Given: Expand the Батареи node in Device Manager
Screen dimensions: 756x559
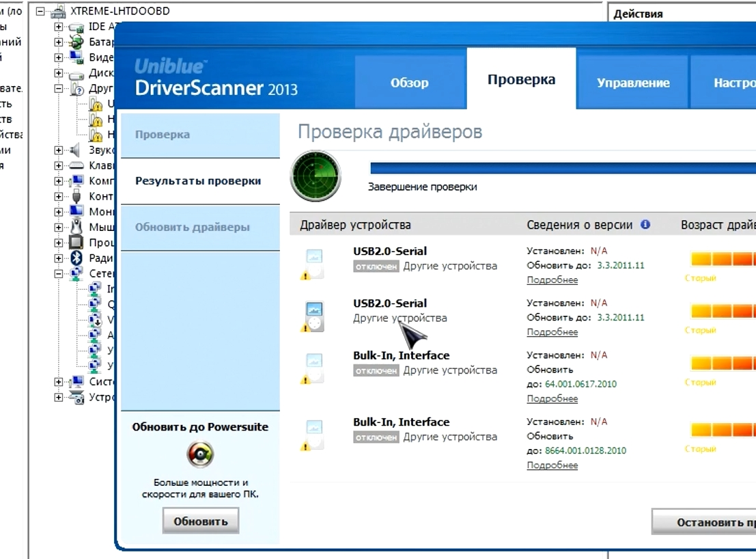Looking at the screenshot, I should 58,42.
